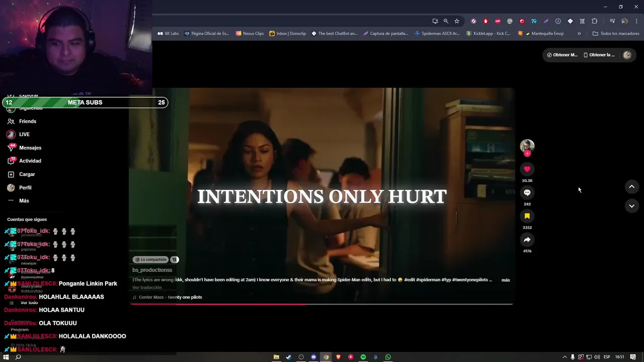Open Steam from the taskbar

click(x=288, y=357)
